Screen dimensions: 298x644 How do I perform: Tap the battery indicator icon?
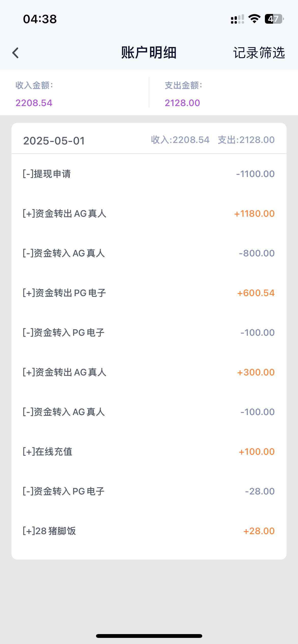point(274,19)
